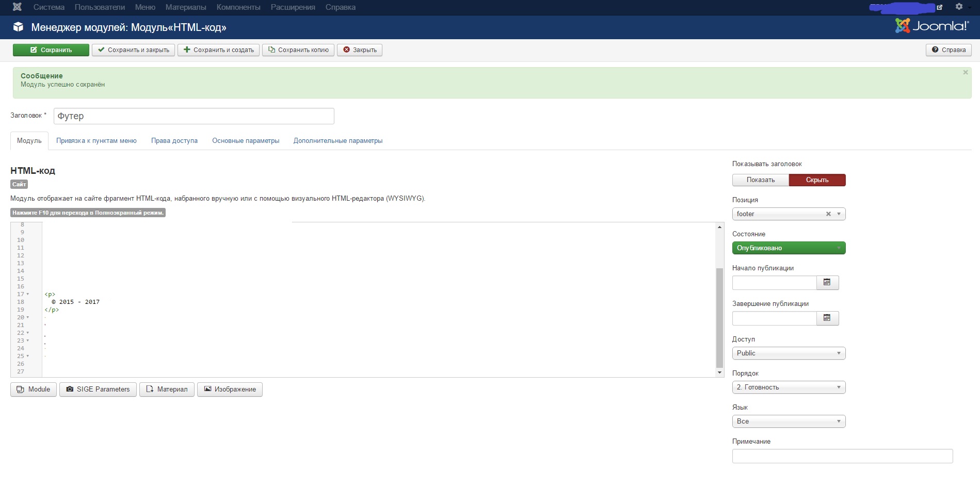This screenshot has width=980, height=486.
Task: Select Показать for the title display
Action: click(x=761, y=180)
